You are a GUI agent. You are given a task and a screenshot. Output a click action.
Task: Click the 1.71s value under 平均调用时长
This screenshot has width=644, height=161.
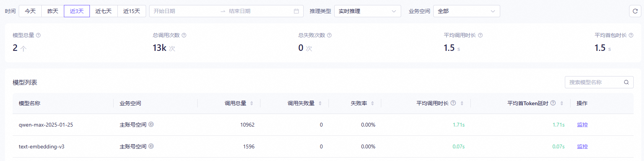(x=459, y=125)
